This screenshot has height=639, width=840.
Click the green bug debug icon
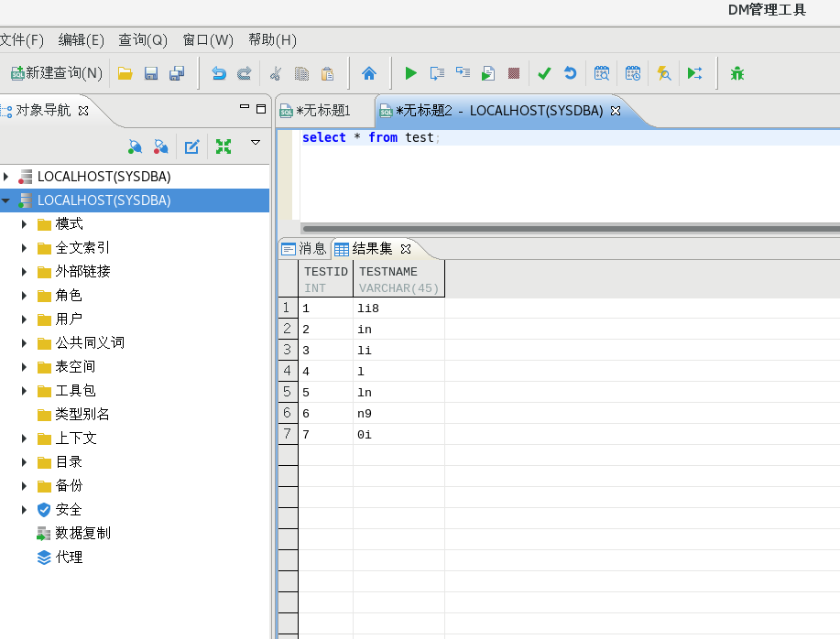pos(737,73)
